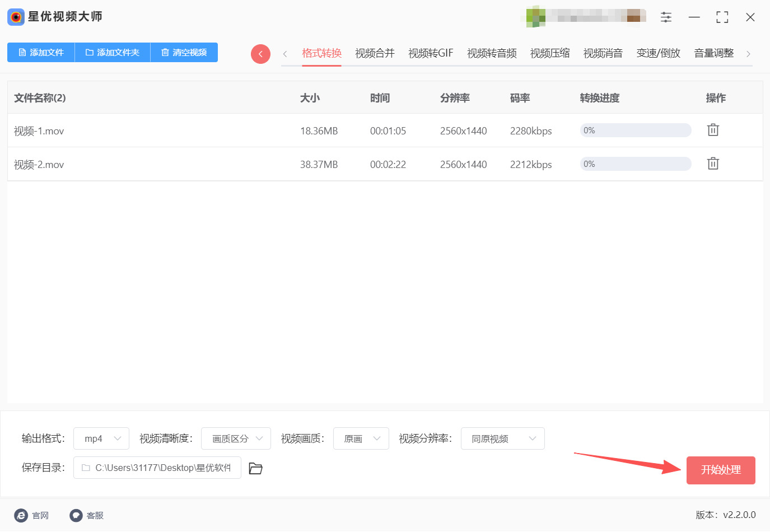The height and width of the screenshot is (532, 770).
Task: Expand the 输出格式 mp4 dropdown
Action: (x=101, y=438)
